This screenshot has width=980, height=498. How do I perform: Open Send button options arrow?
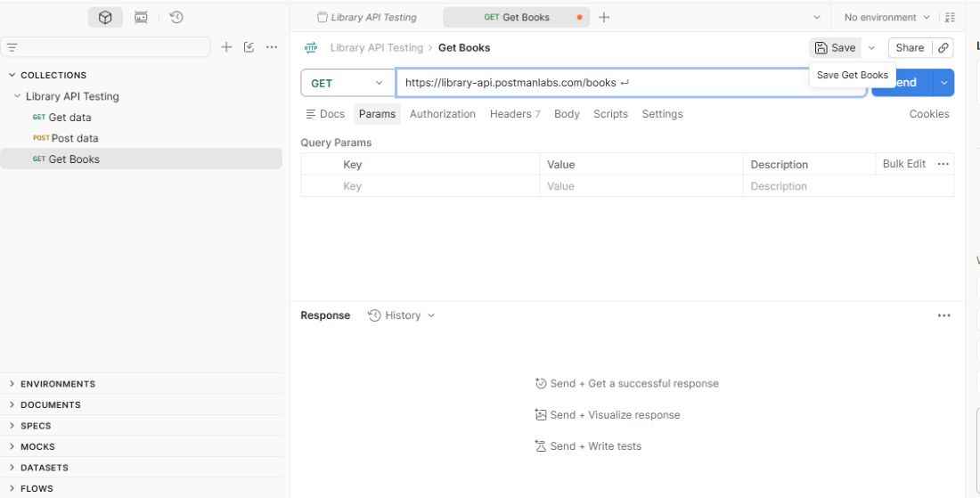(x=943, y=83)
